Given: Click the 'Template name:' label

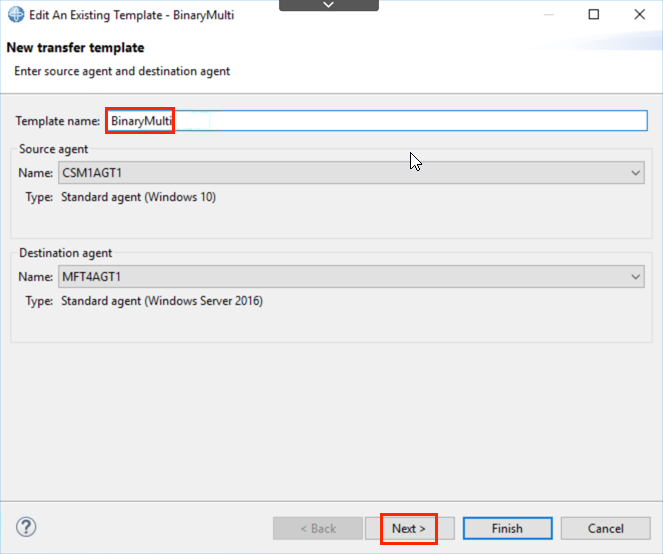Looking at the screenshot, I should point(58,121).
